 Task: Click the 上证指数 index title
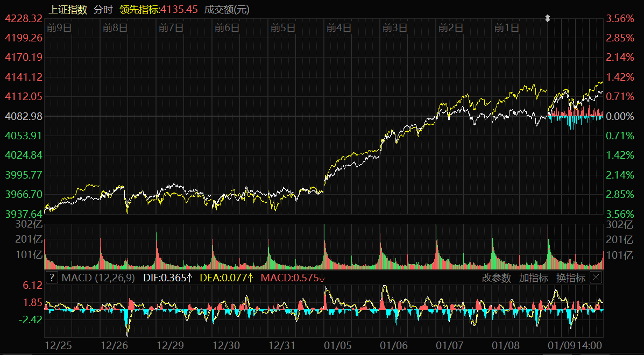point(68,10)
